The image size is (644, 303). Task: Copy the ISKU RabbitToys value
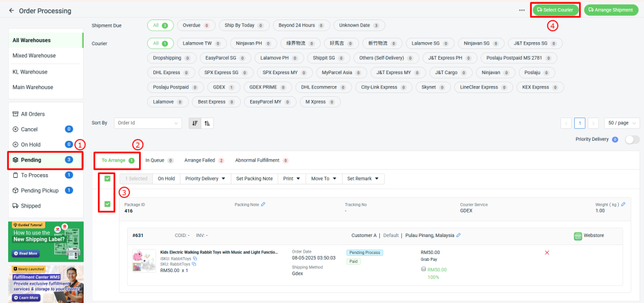(x=195, y=258)
